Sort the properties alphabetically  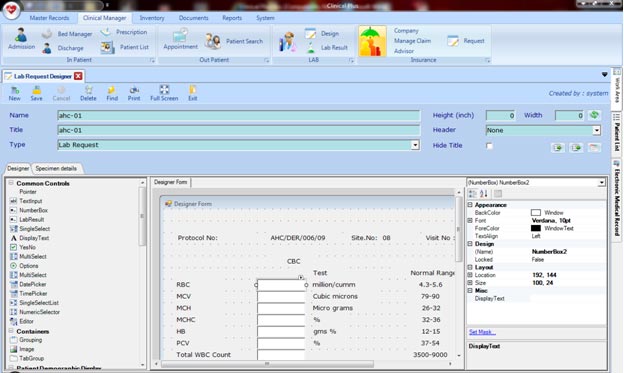(484, 194)
